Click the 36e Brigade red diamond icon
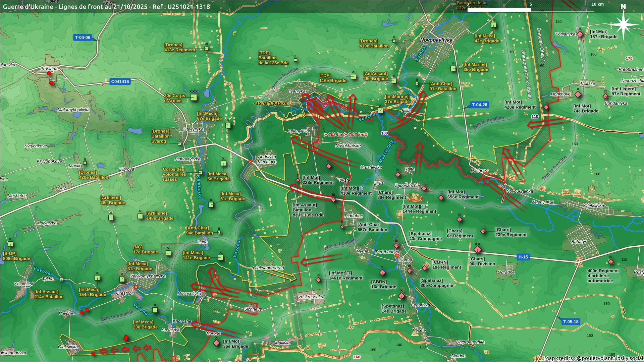644x362 pixels. pos(217,343)
